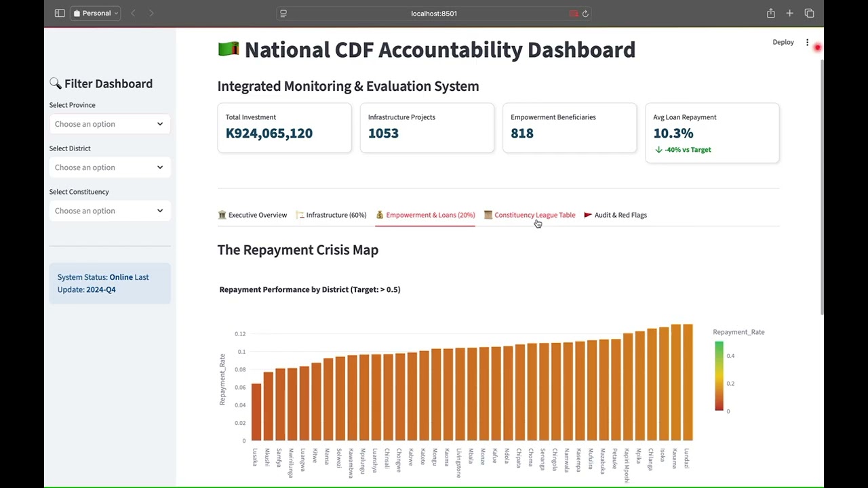Click the Avg Loan Repayment value 10.3%

(673, 134)
